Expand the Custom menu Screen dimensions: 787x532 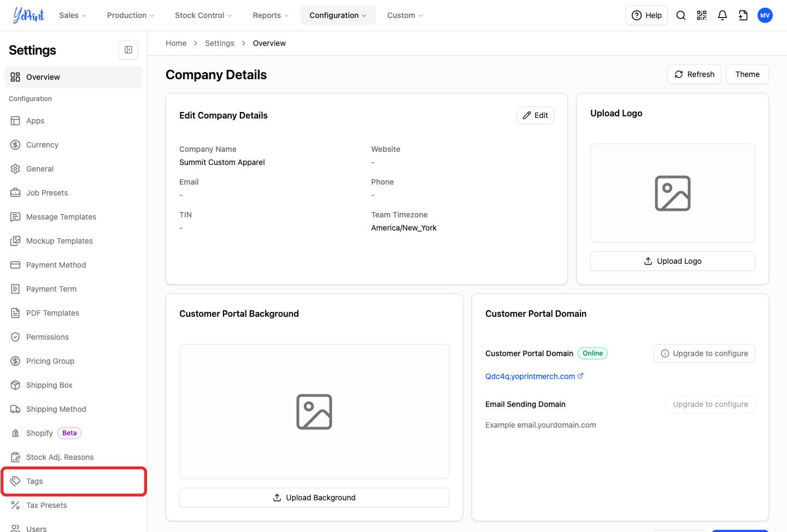click(405, 15)
